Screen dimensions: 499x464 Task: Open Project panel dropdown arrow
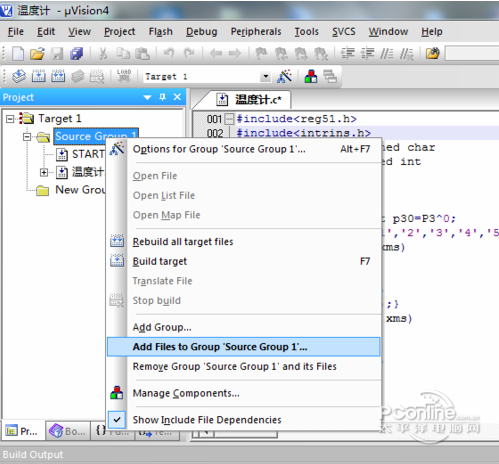[x=147, y=97]
